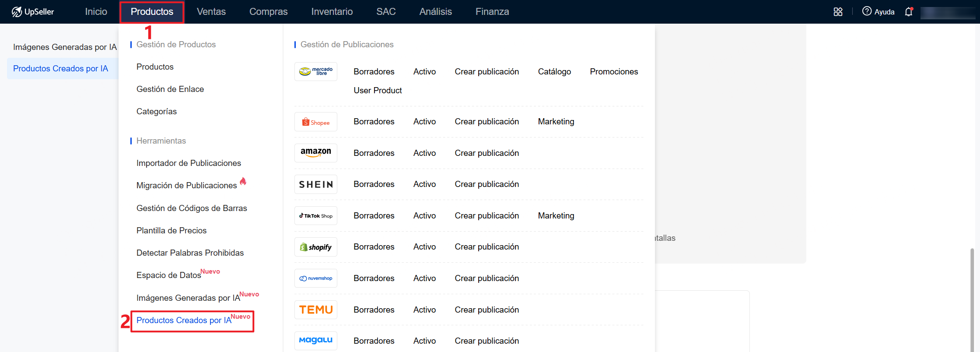Open Mercado Libre Borradores
Screen dimensions: 980x352
click(x=374, y=71)
